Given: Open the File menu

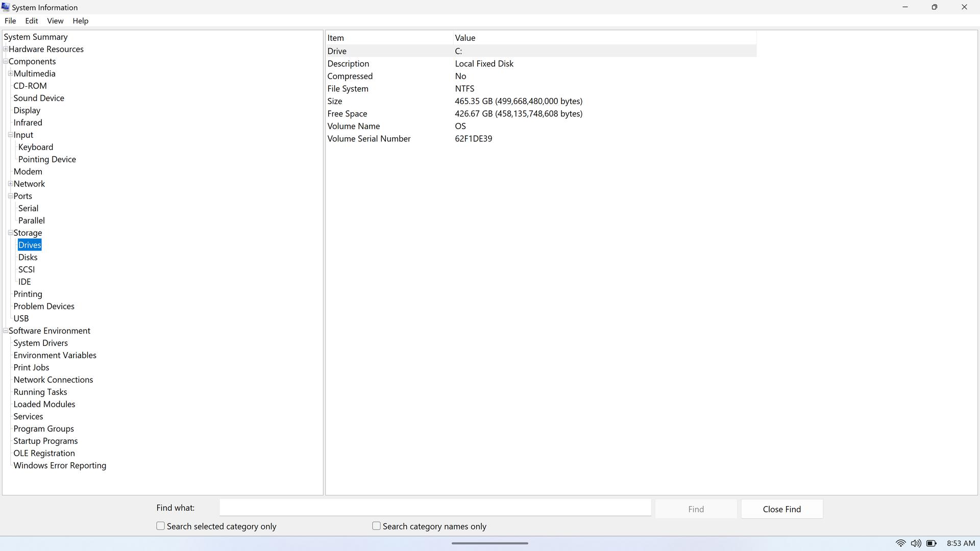Looking at the screenshot, I should click(10, 21).
